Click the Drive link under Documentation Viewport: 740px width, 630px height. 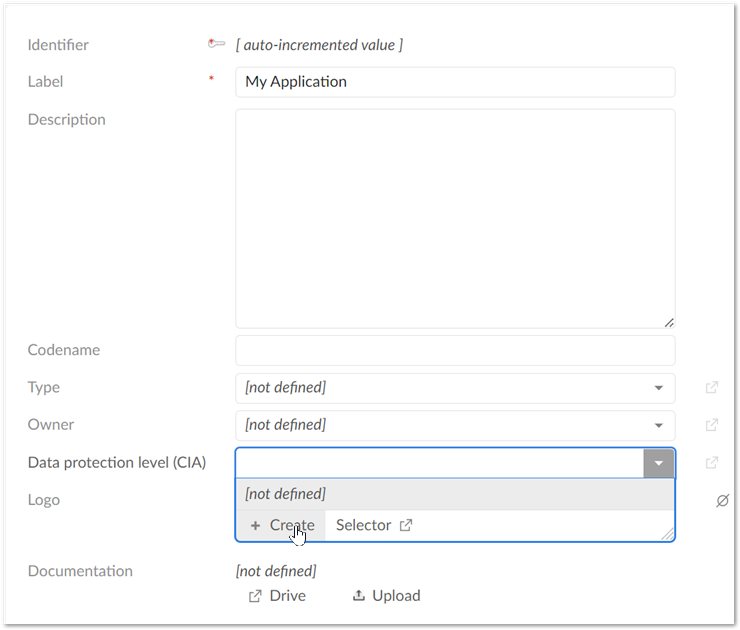(277, 596)
